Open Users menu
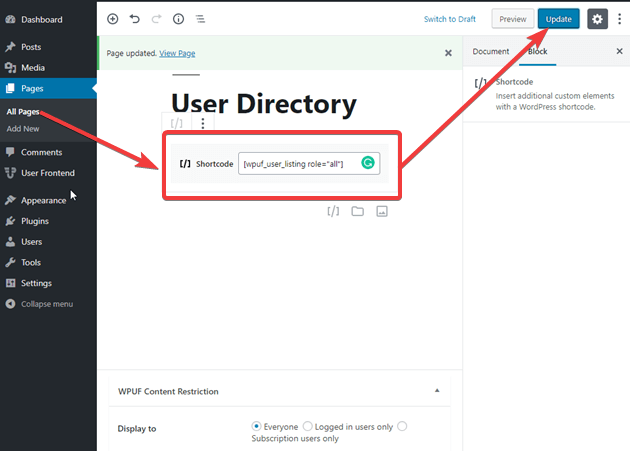The height and width of the screenshot is (451, 630). pyautogui.click(x=31, y=242)
